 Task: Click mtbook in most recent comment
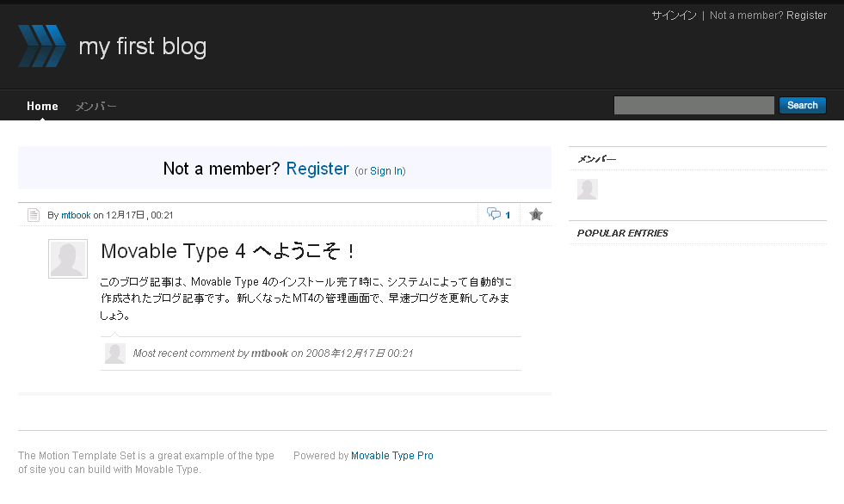pyautogui.click(x=269, y=353)
